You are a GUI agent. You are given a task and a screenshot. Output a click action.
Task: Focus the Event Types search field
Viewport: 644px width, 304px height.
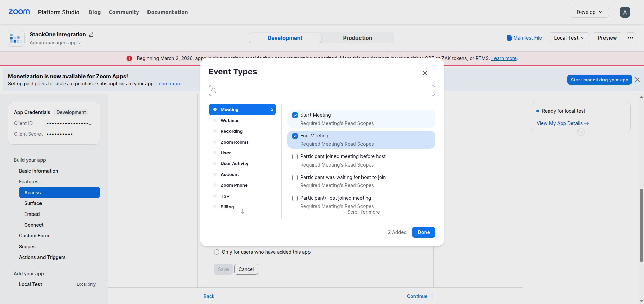322,91
